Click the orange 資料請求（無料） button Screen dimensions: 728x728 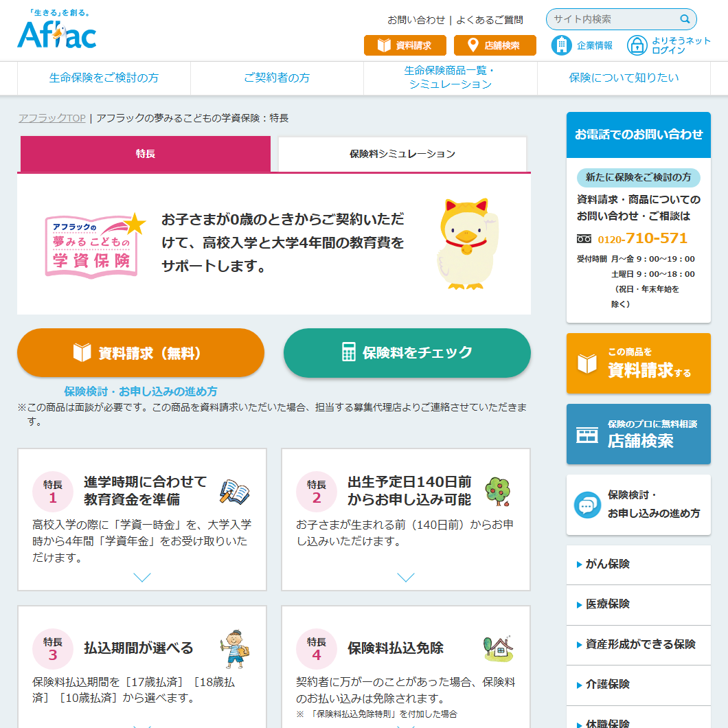tap(141, 353)
